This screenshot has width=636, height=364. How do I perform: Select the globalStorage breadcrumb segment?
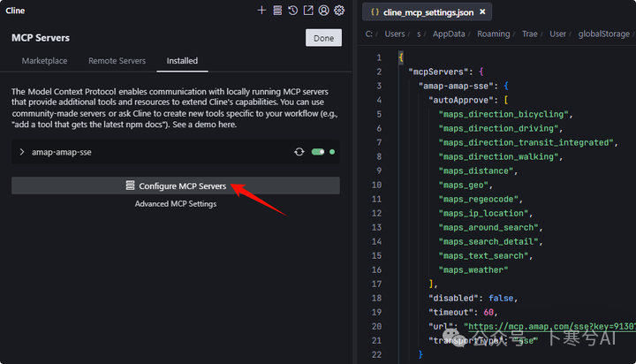[x=603, y=34]
